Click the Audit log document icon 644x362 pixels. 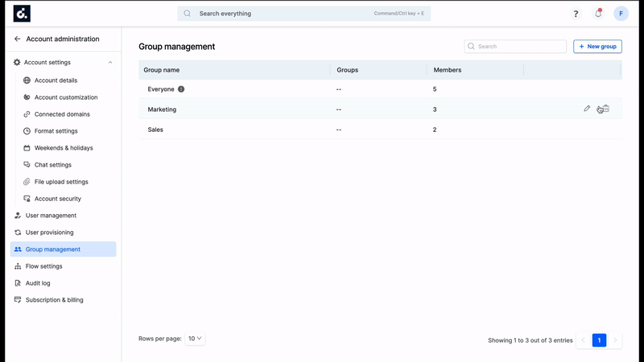click(18, 283)
